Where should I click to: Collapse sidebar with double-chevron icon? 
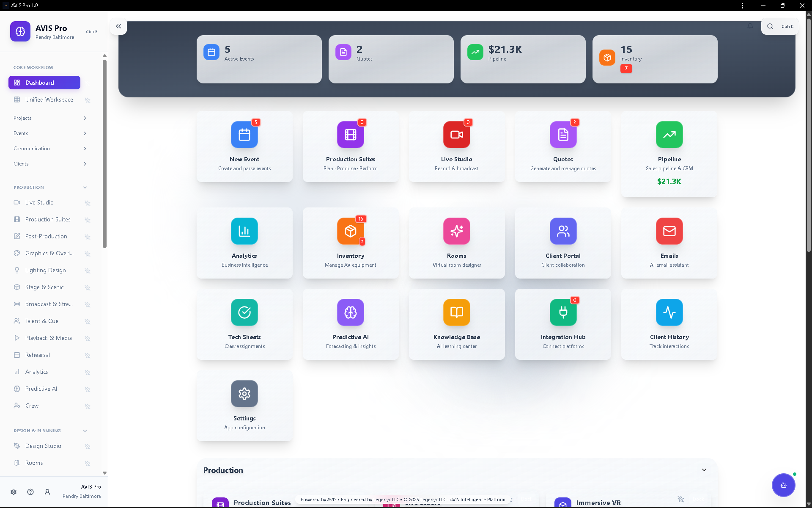tap(118, 26)
